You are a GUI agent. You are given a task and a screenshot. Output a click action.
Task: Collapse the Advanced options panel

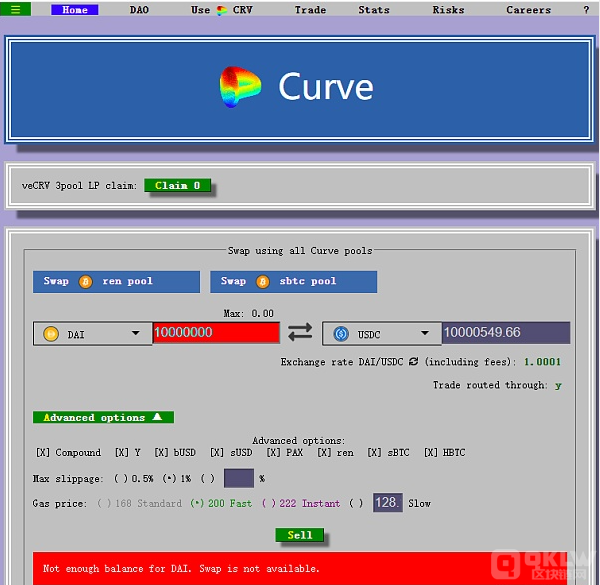coord(103,417)
